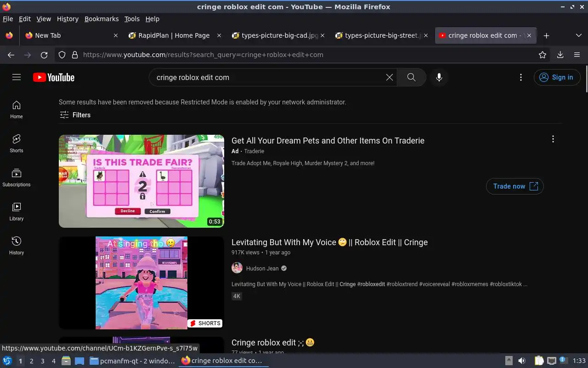Open the Traderie ad options menu

click(553, 139)
